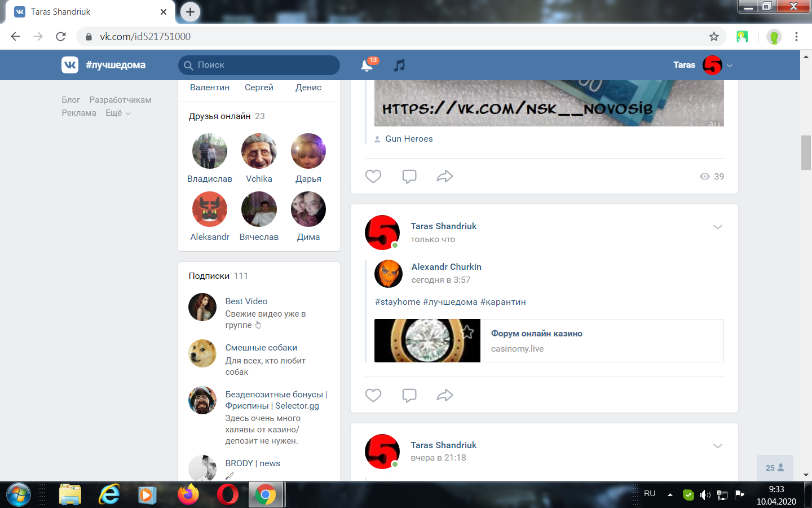Switch the RU input language
Viewport: 812px width, 508px height.
pyautogui.click(x=650, y=494)
